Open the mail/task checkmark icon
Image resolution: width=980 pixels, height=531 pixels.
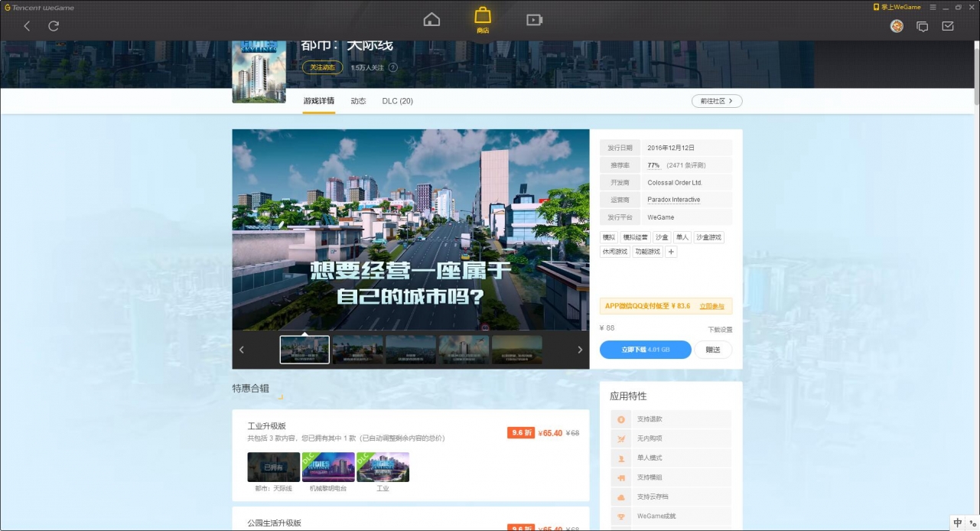click(948, 26)
